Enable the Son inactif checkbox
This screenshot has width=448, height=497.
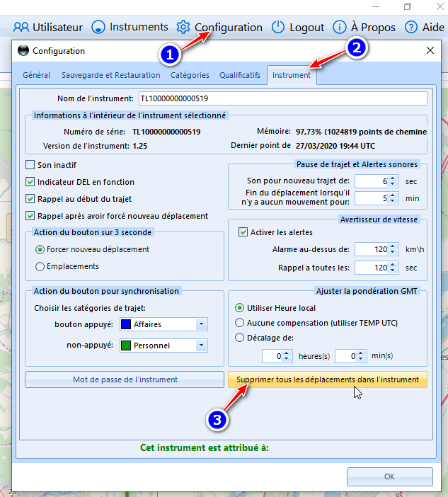[30, 165]
